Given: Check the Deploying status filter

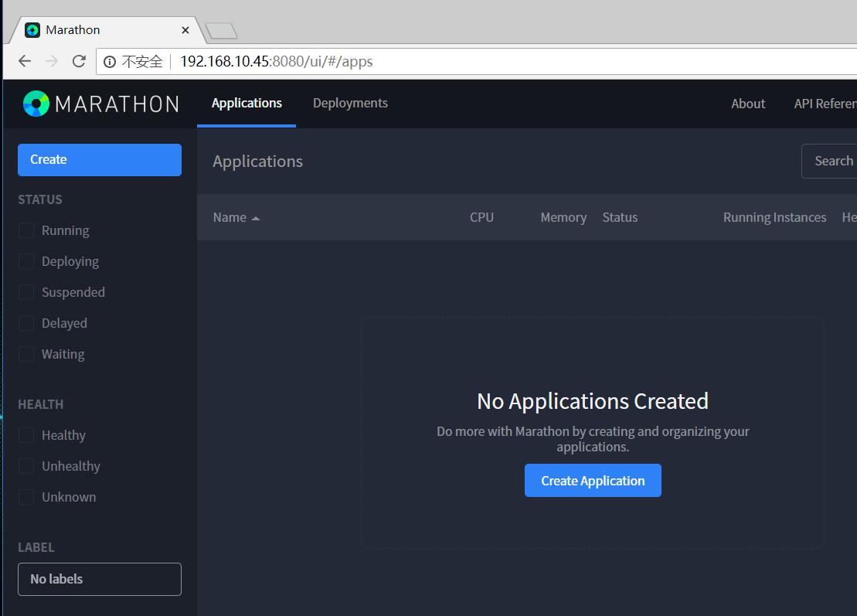Looking at the screenshot, I should tap(26, 261).
